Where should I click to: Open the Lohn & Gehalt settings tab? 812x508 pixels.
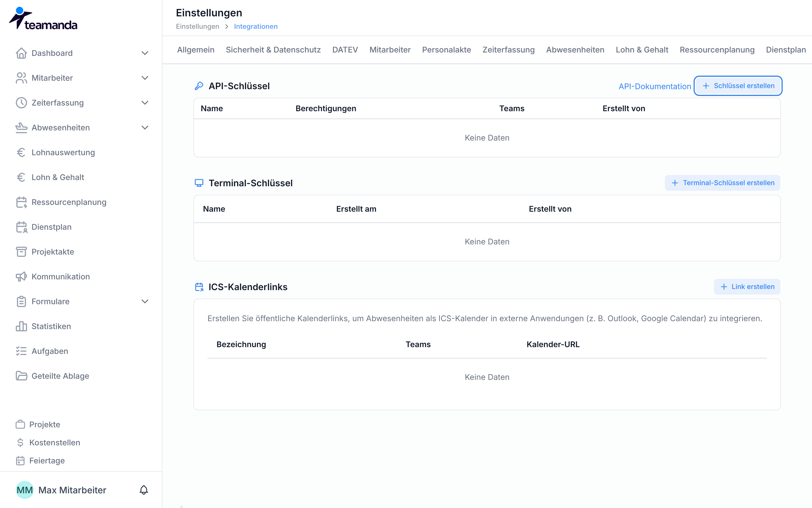click(642, 50)
